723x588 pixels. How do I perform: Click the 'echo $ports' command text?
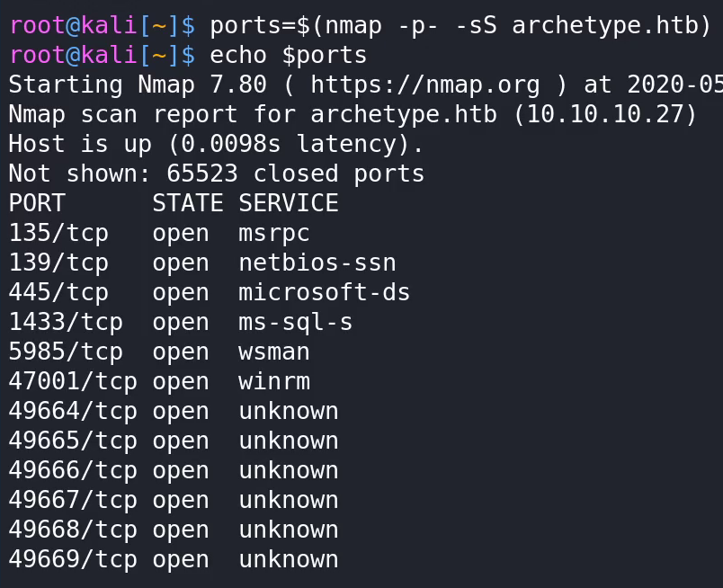coord(288,56)
